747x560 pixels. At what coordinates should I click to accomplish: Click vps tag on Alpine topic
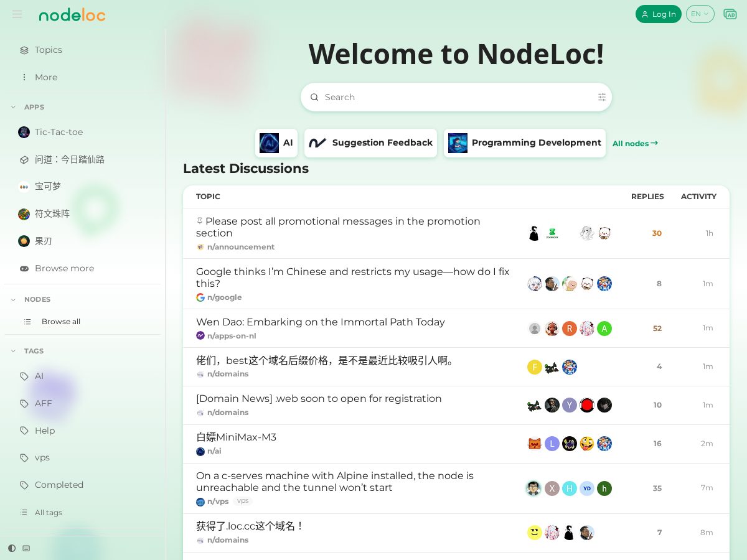(x=243, y=501)
